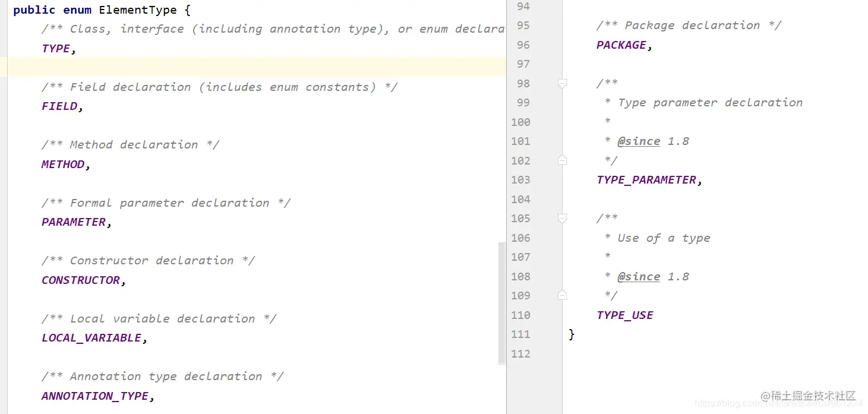
Task: Click the TYPE_PARAMETER enum constant
Action: (x=646, y=180)
